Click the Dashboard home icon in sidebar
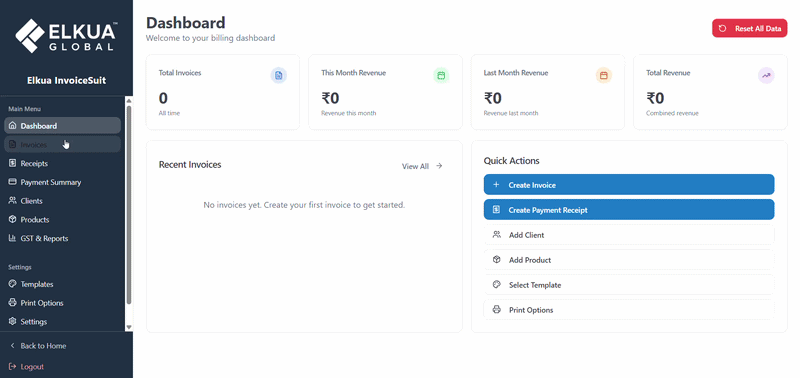The image size is (800, 378). click(13, 126)
